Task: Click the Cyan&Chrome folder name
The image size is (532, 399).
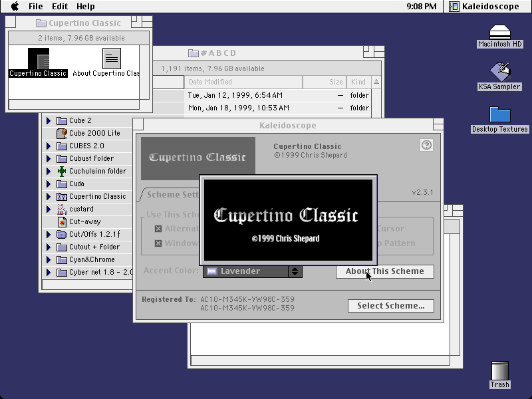Action: coord(92,260)
